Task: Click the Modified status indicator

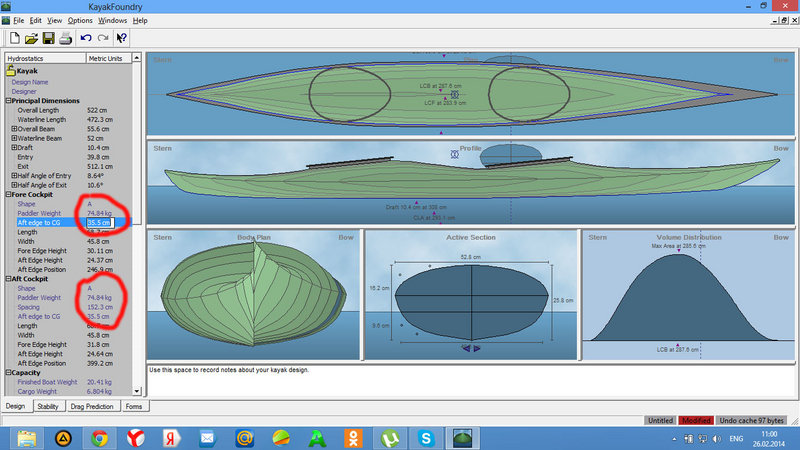Action: point(696,420)
